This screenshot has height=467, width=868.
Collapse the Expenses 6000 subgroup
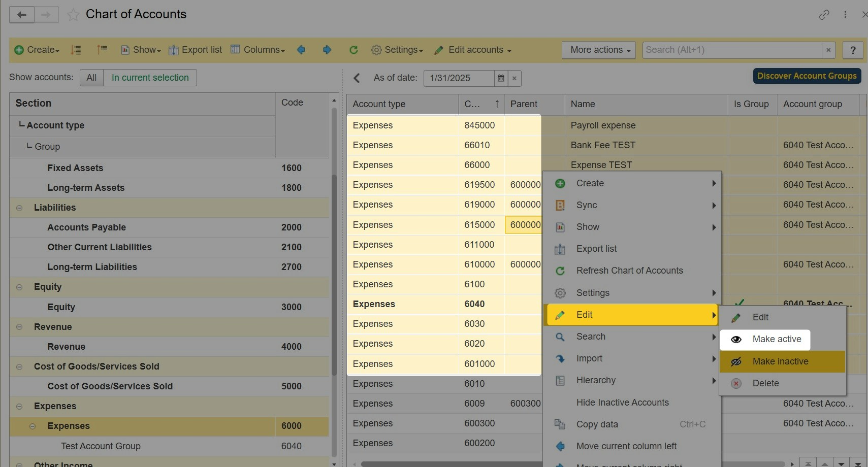click(33, 426)
